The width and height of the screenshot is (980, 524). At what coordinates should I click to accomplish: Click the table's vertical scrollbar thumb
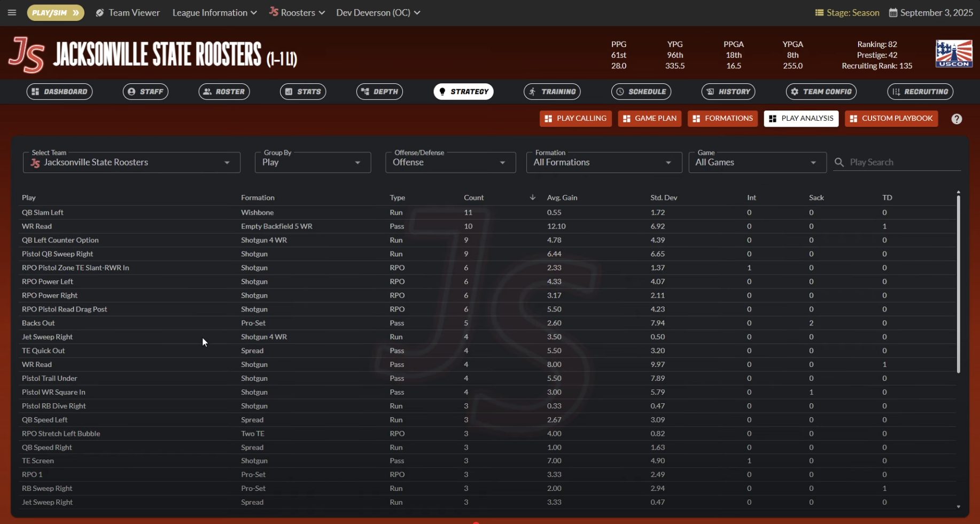[x=958, y=284]
